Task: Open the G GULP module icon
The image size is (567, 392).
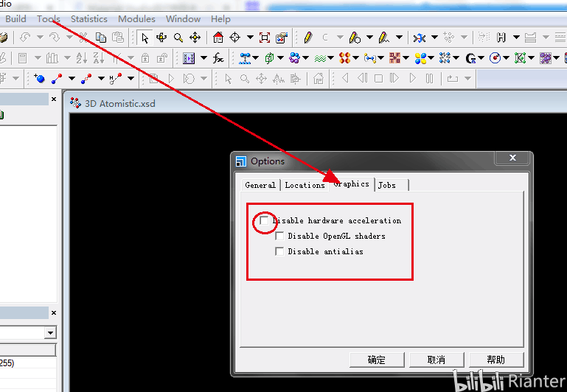Action: [470, 57]
